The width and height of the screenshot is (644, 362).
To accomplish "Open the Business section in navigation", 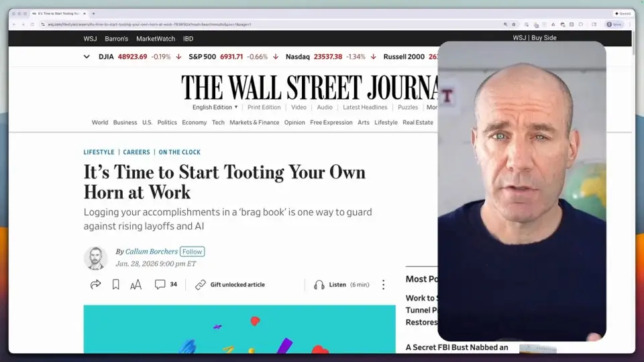I will (x=125, y=123).
